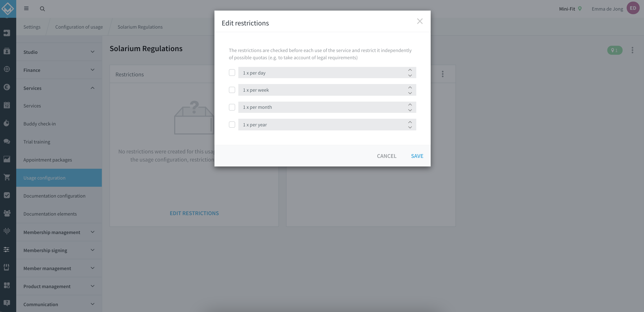The width and height of the screenshot is (644, 312).
Task: Increase the per month count with up arrow
Action: tap(410, 105)
